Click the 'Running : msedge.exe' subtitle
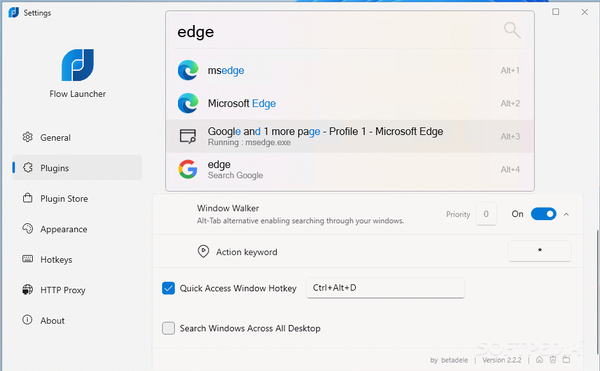 click(249, 142)
